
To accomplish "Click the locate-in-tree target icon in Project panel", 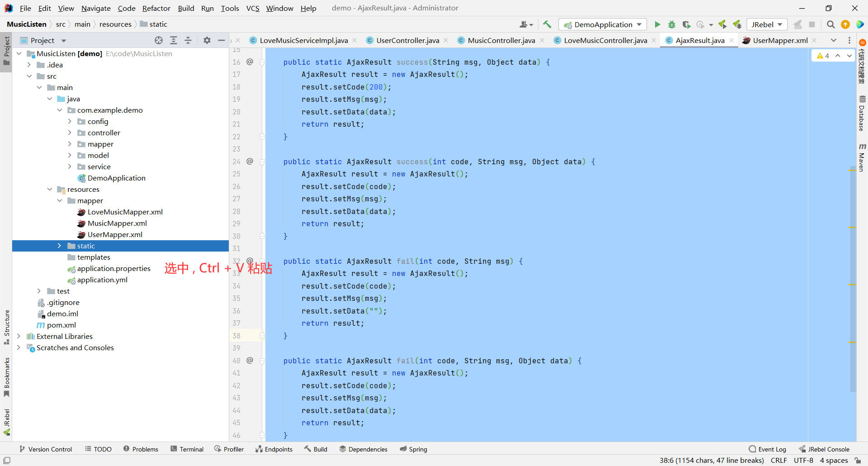I will click(x=159, y=40).
